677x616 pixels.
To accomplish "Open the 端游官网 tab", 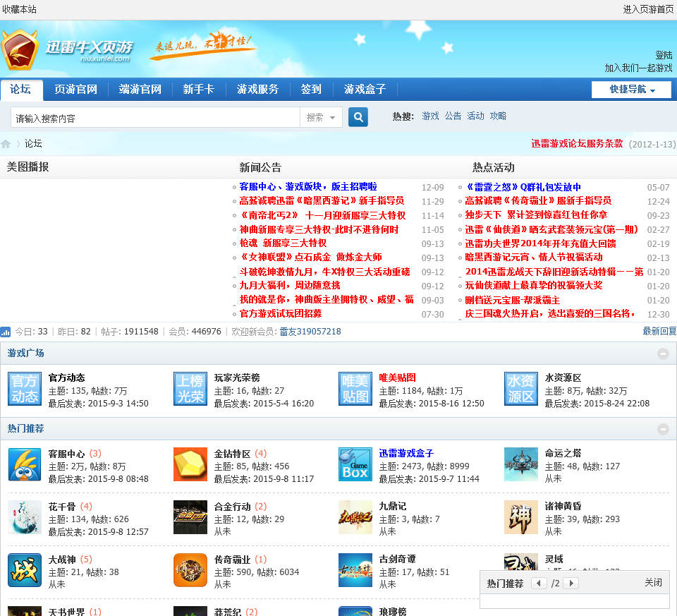I will 140,90.
